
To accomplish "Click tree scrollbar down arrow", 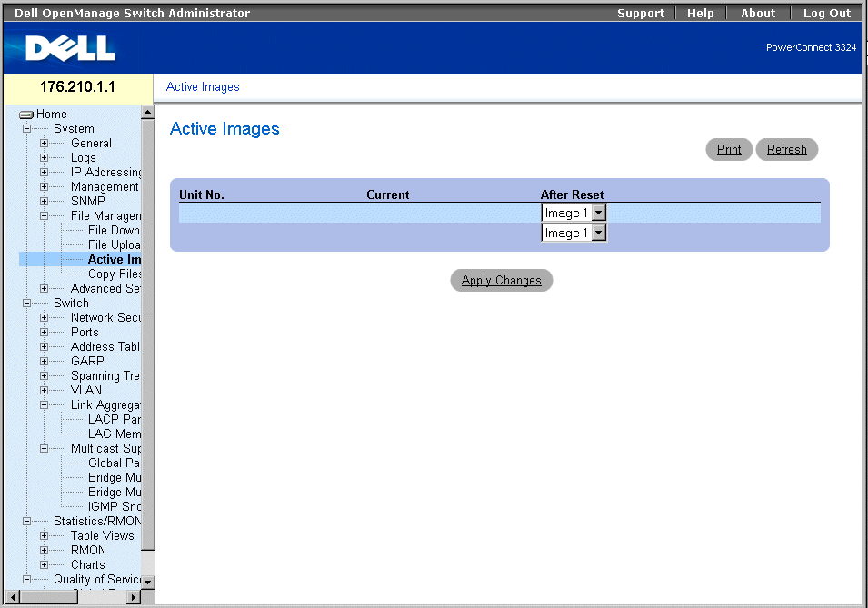I will [148, 583].
